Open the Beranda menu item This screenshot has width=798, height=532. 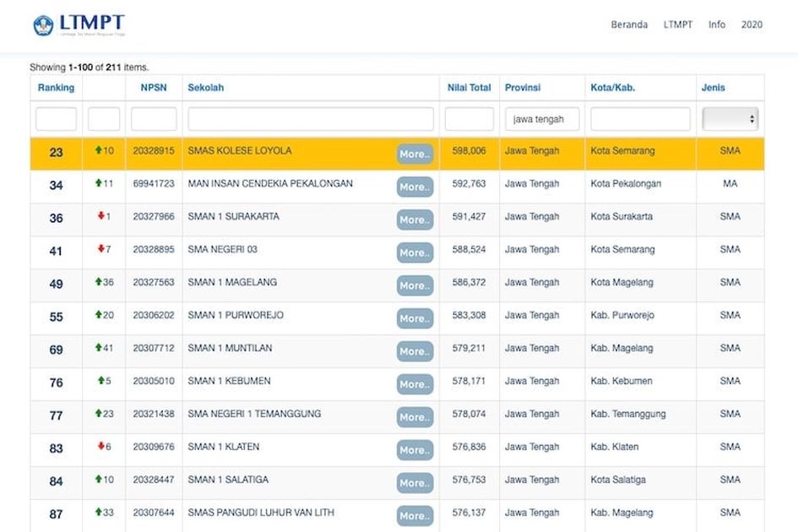pyautogui.click(x=629, y=24)
